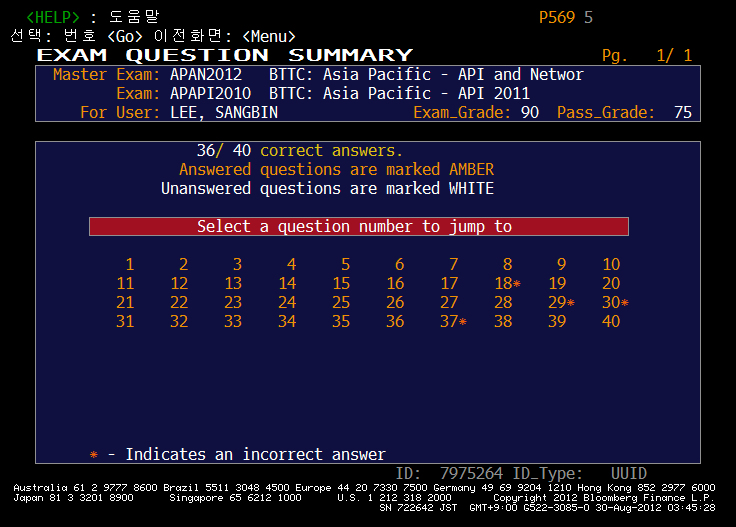Viewport: 736px width, 527px height.
Task: Jump to question number 3
Action: [238, 265]
